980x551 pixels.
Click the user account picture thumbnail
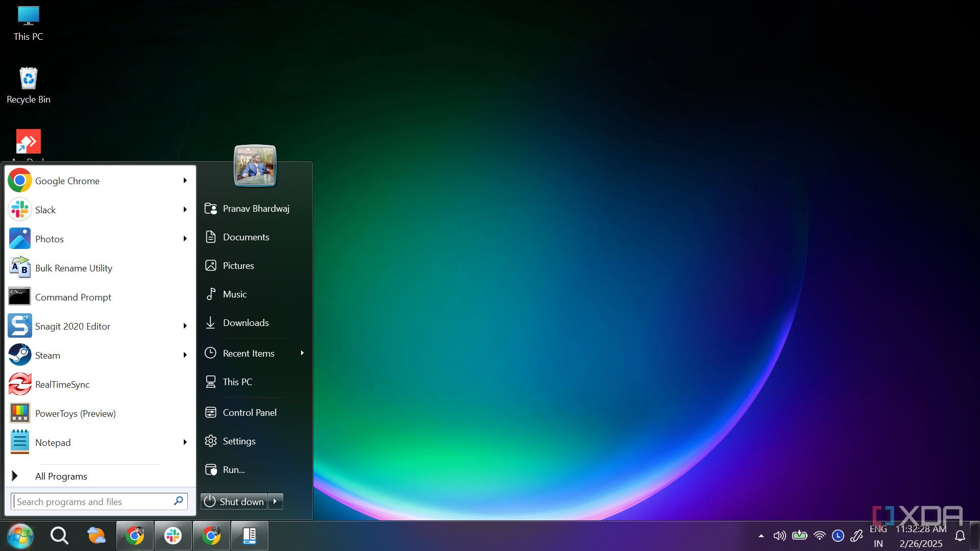[255, 166]
